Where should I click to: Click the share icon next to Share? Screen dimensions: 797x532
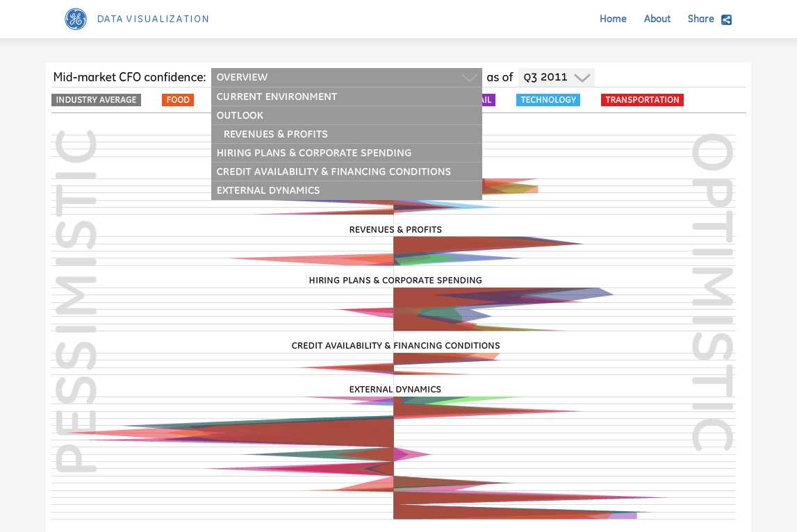[x=726, y=20]
